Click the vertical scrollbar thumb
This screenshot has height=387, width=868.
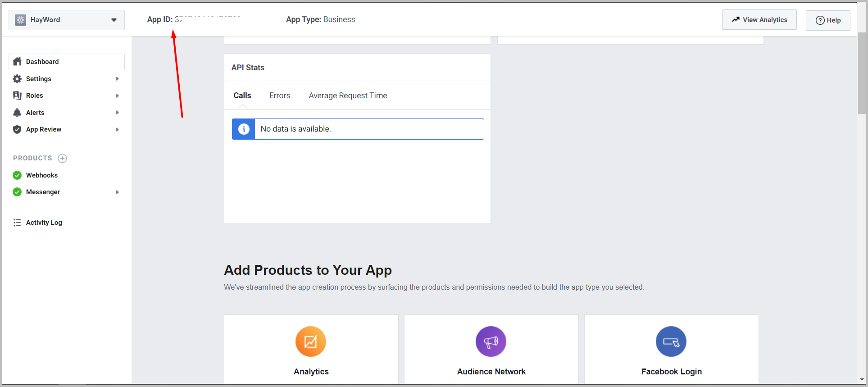click(x=862, y=73)
